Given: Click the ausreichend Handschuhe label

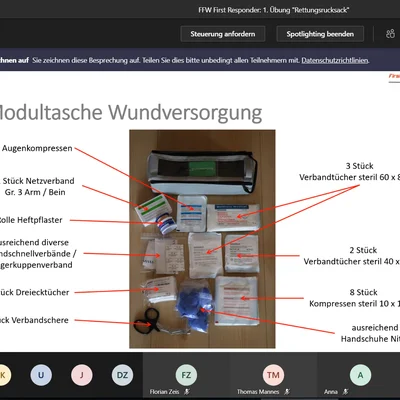Looking at the screenshot, I should (370, 333).
